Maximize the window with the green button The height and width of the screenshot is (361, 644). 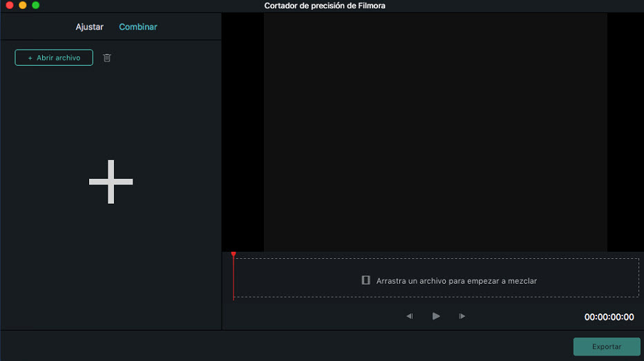click(x=36, y=6)
